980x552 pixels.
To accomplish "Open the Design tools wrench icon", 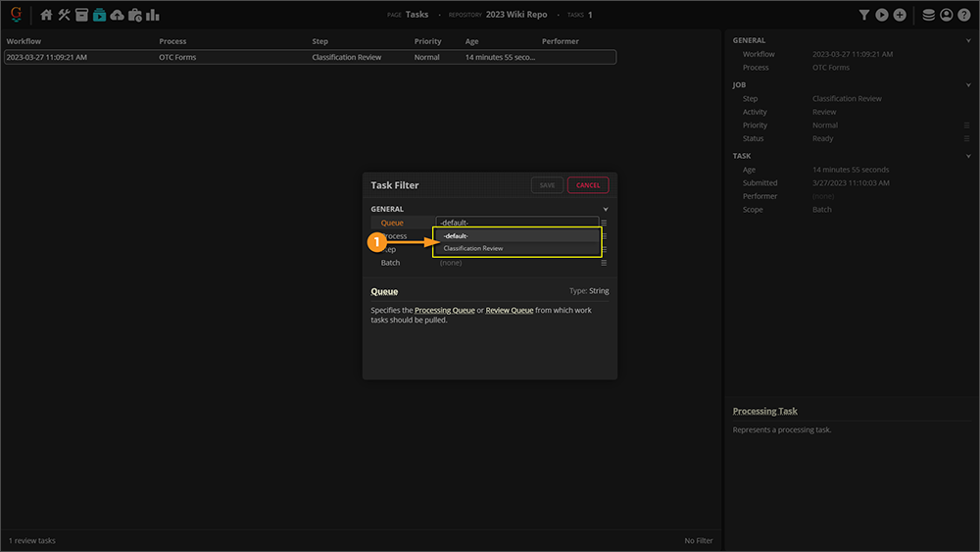I will pyautogui.click(x=65, y=15).
